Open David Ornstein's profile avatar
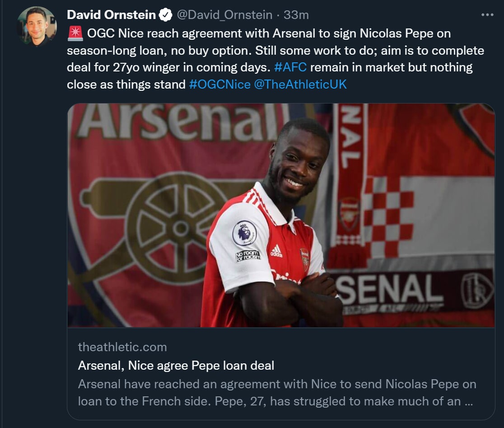Image resolution: width=504 pixels, height=428 pixels. [37, 26]
